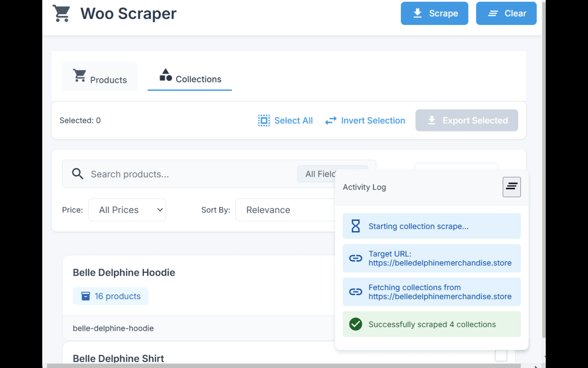588x368 pixels.
Task: Click the archive icon on the '16 products' badge
Action: (x=85, y=296)
